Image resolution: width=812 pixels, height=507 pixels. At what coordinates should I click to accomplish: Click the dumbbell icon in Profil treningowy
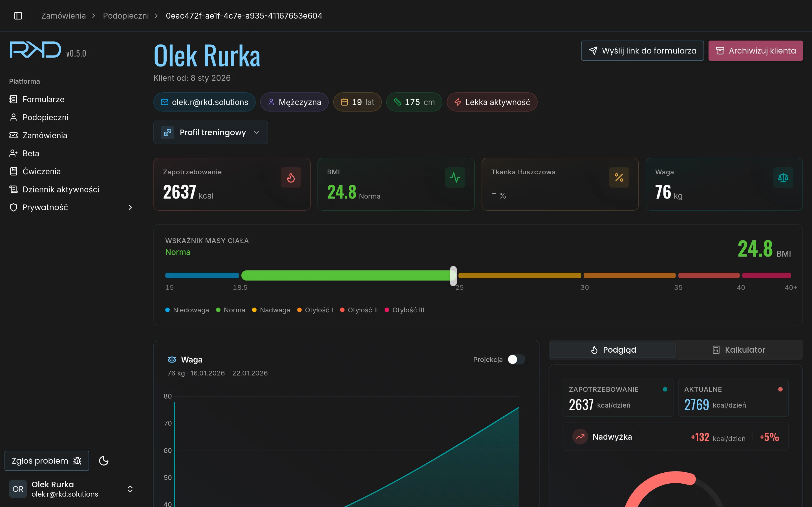click(167, 132)
